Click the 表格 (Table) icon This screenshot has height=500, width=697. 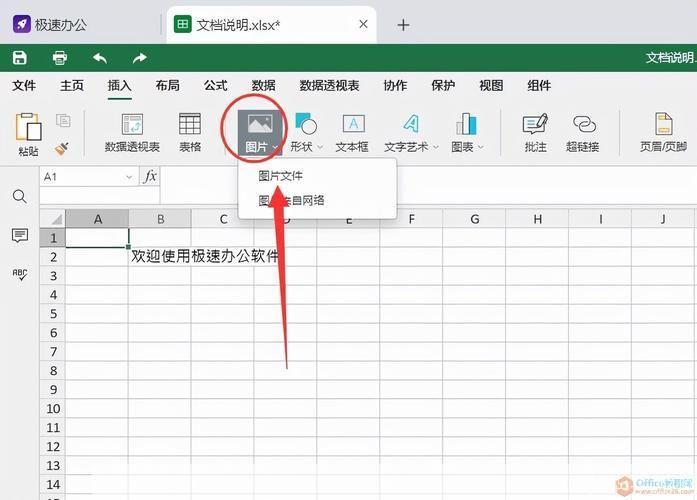click(x=190, y=124)
